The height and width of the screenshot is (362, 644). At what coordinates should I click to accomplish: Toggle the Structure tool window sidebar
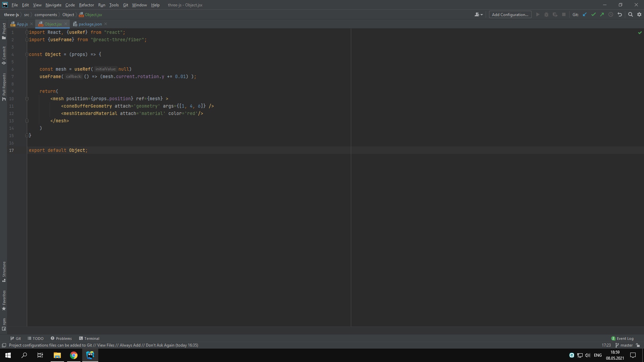4,271
